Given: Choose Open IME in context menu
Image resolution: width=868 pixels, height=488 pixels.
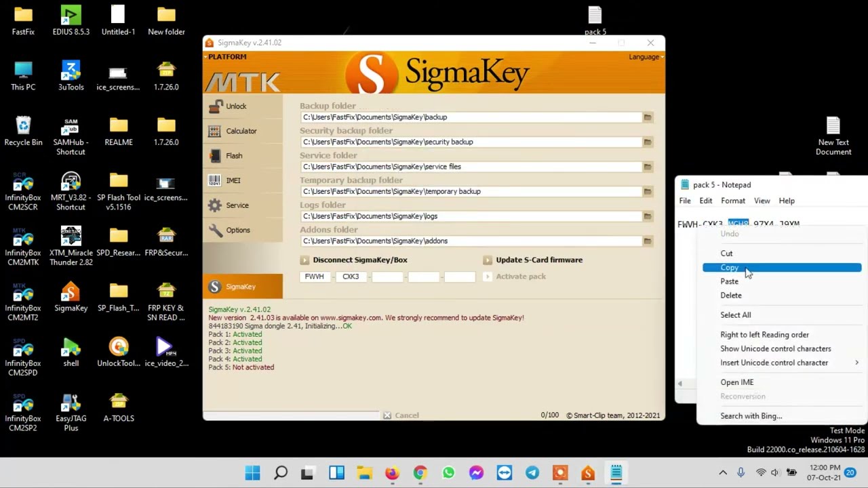Looking at the screenshot, I should point(782,382).
